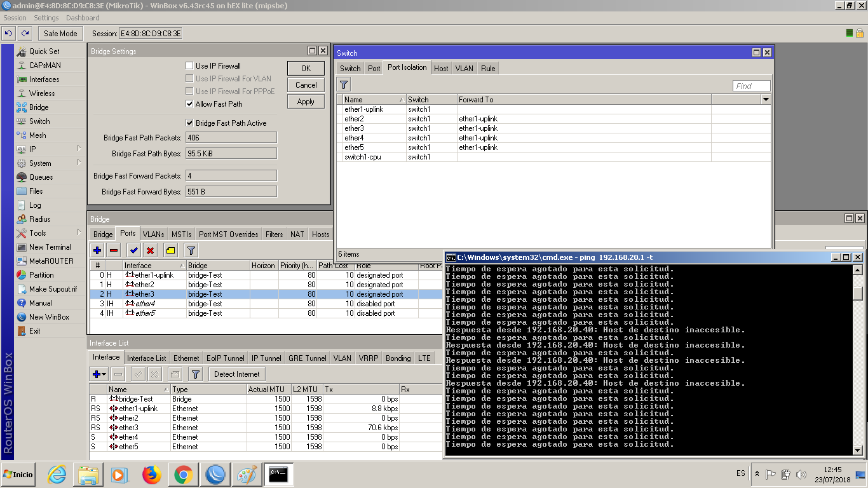Click Make Supout.rif in sidebar
The height and width of the screenshot is (488, 868).
click(53, 289)
